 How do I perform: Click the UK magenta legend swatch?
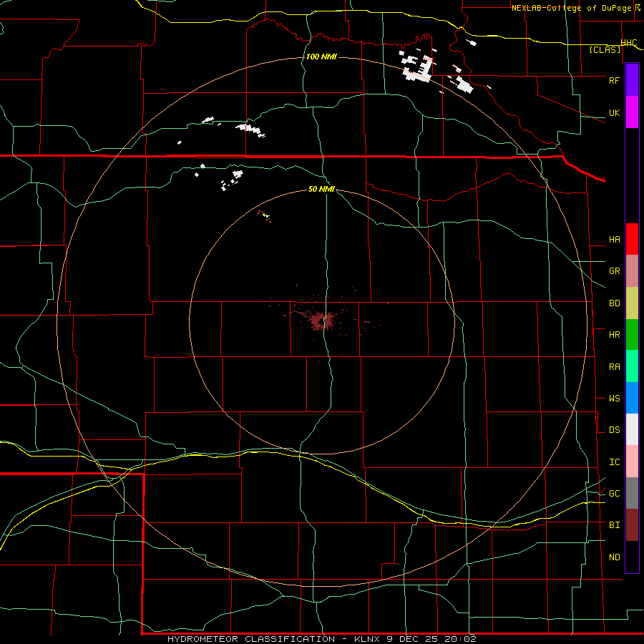pyautogui.click(x=632, y=112)
